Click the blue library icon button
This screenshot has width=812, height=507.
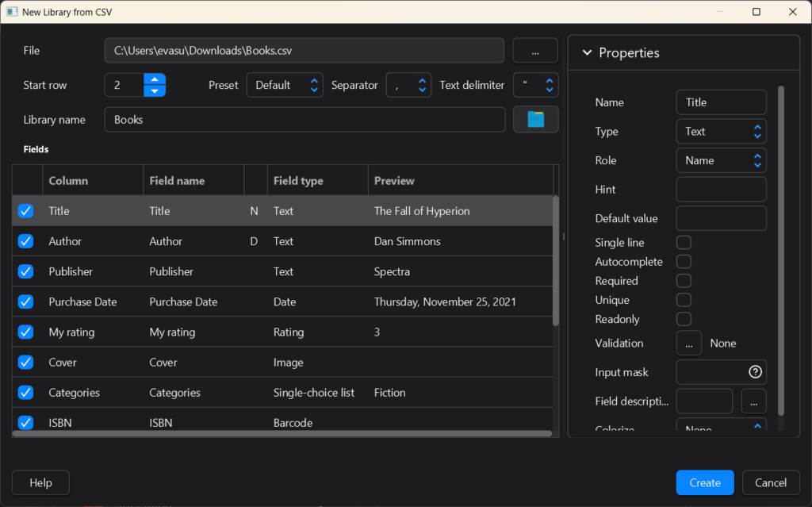click(535, 119)
